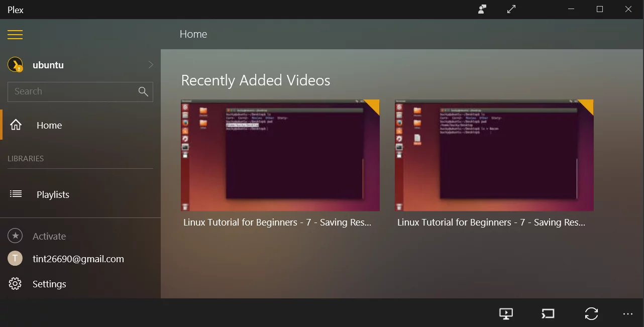Screen dimensions: 644x327
Task: Open the second Linux Tutorial video thumbnail
Action: 494,155
